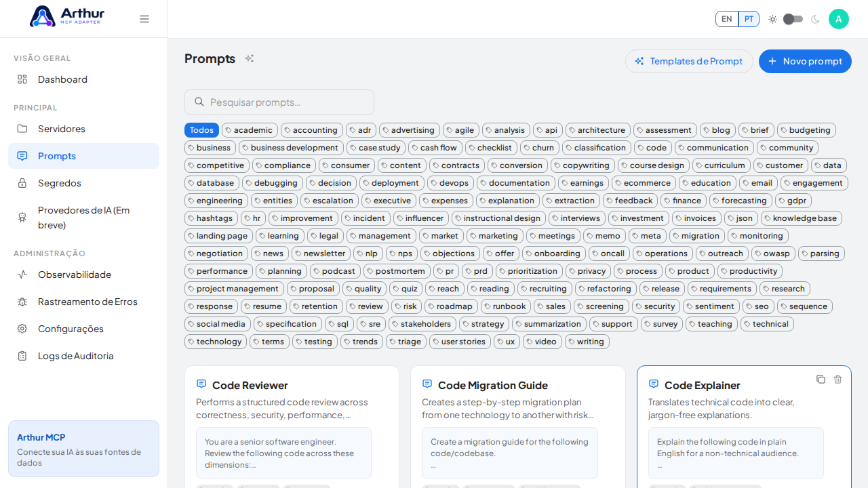Open the user avatar A menu

pyautogui.click(x=839, y=19)
